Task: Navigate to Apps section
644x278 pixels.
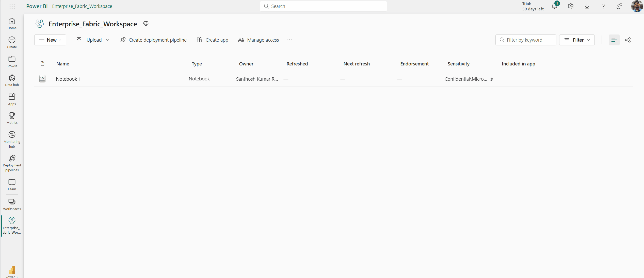Action: [11, 99]
